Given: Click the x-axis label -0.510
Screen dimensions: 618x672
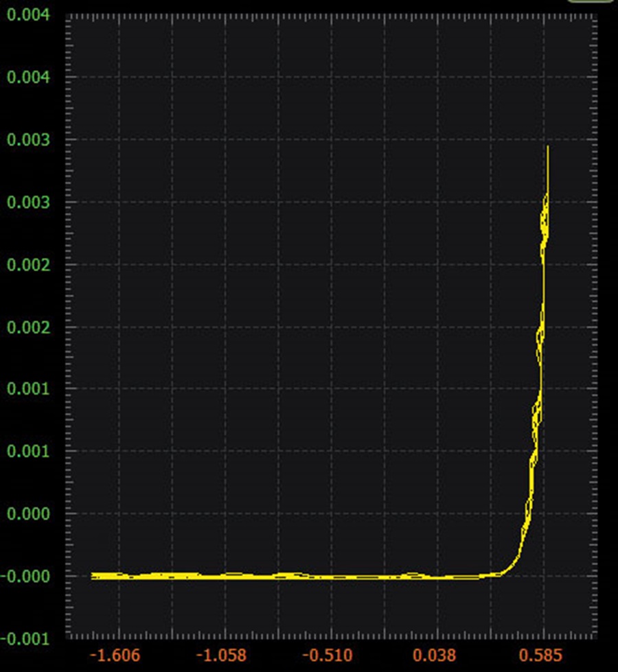Looking at the screenshot, I should 328,656.
